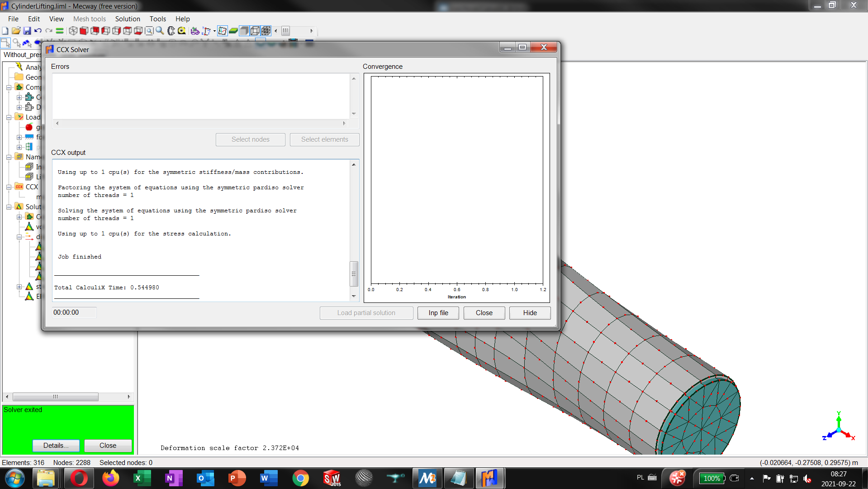This screenshot has height=489, width=868.
Task: Collapse the Named selections tree node
Action: (9, 157)
